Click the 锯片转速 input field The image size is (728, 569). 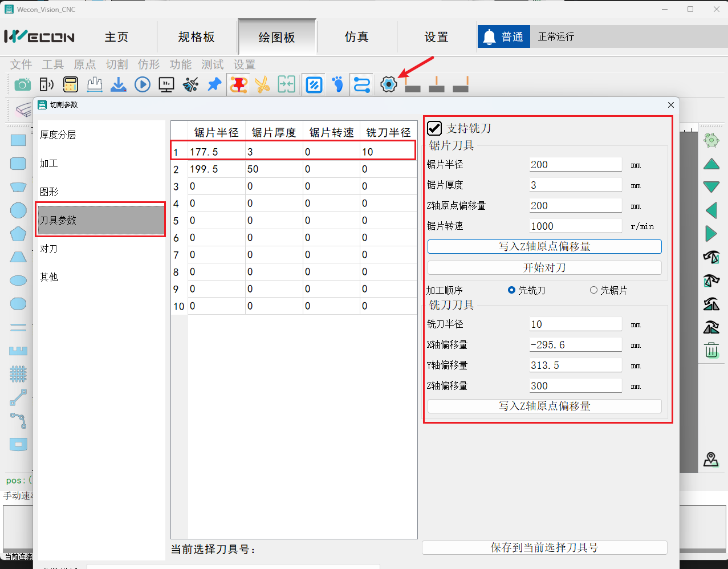pyautogui.click(x=575, y=226)
